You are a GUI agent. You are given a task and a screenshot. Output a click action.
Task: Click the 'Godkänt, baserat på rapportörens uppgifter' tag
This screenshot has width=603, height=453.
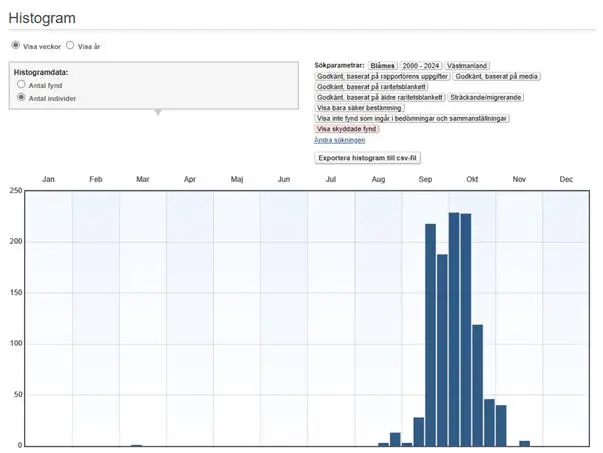coord(381,76)
